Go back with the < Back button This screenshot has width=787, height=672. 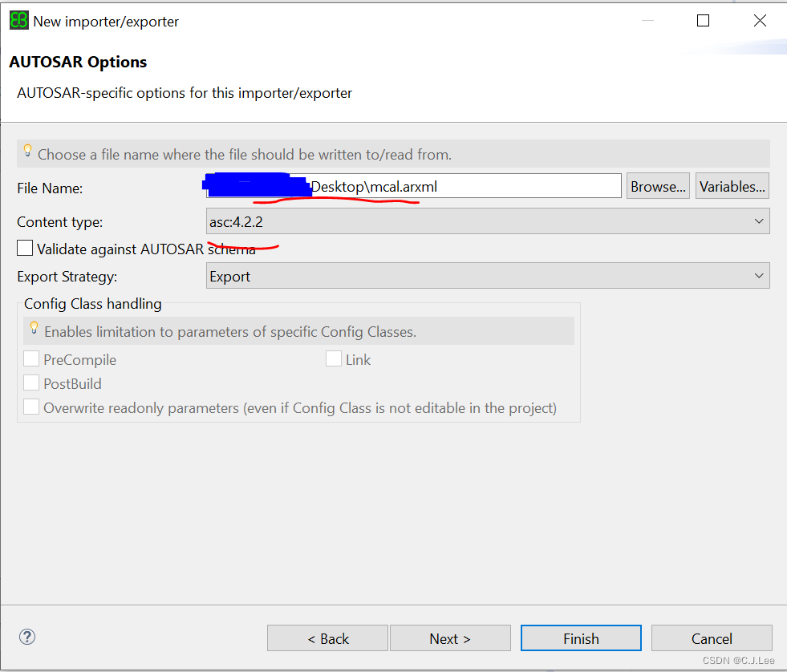[328, 638]
